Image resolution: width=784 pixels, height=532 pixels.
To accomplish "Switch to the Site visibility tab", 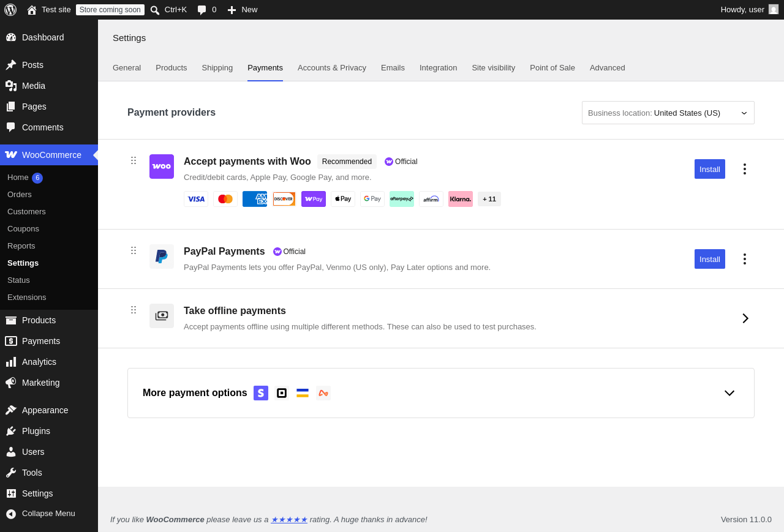I will tap(494, 68).
